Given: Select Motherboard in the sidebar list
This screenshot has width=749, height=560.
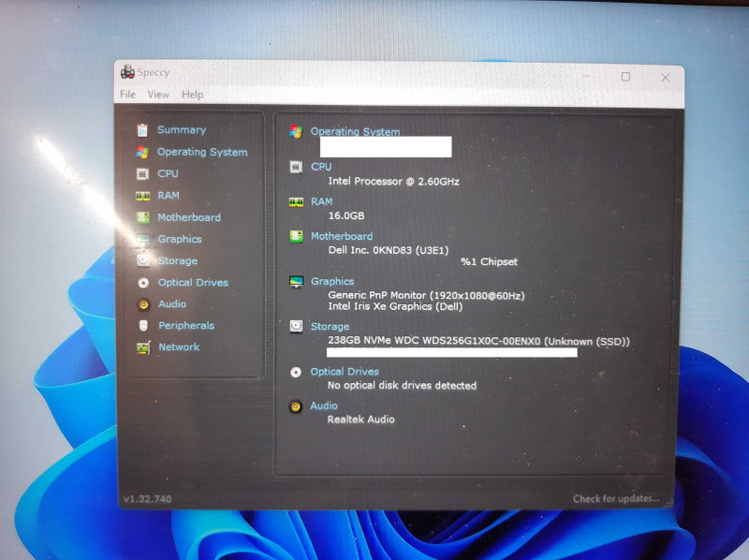Looking at the screenshot, I should coord(189,217).
